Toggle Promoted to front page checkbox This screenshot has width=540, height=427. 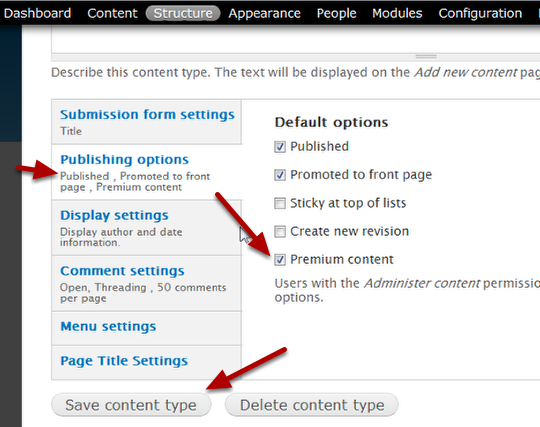[280, 175]
